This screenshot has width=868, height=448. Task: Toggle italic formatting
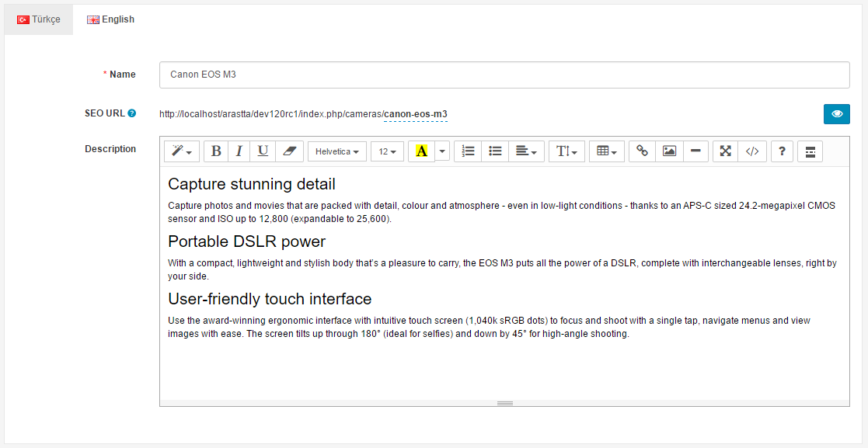pyautogui.click(x=239, y=151)
